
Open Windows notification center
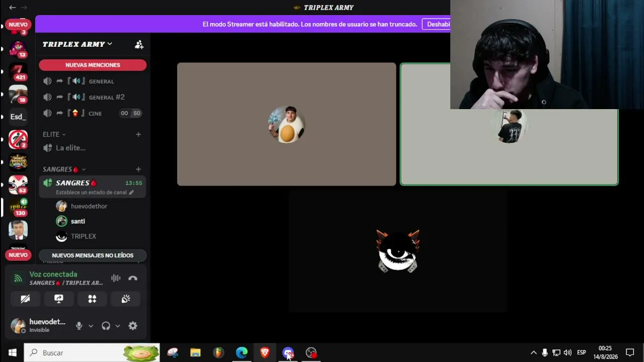tap(630, 353)
